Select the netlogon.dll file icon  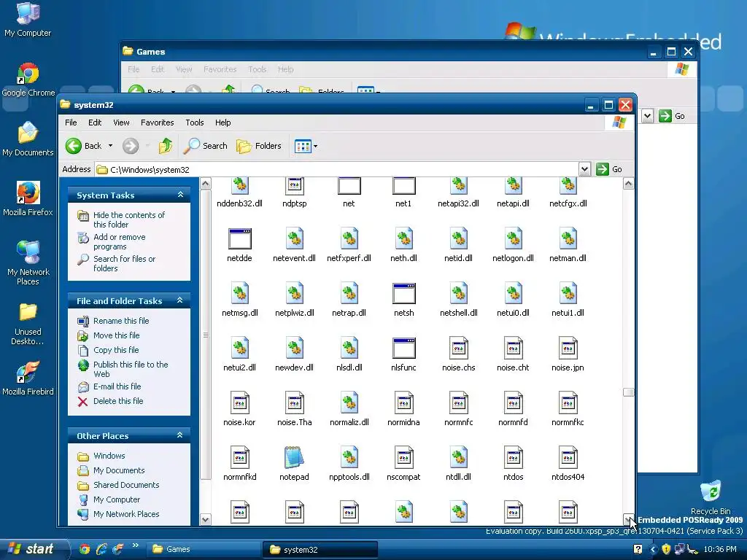(513, 238)
